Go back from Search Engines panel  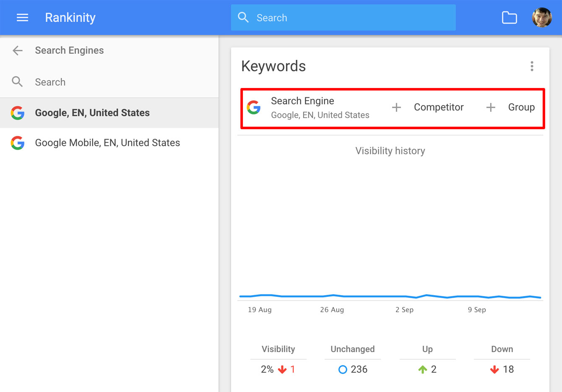pos(18,51)
